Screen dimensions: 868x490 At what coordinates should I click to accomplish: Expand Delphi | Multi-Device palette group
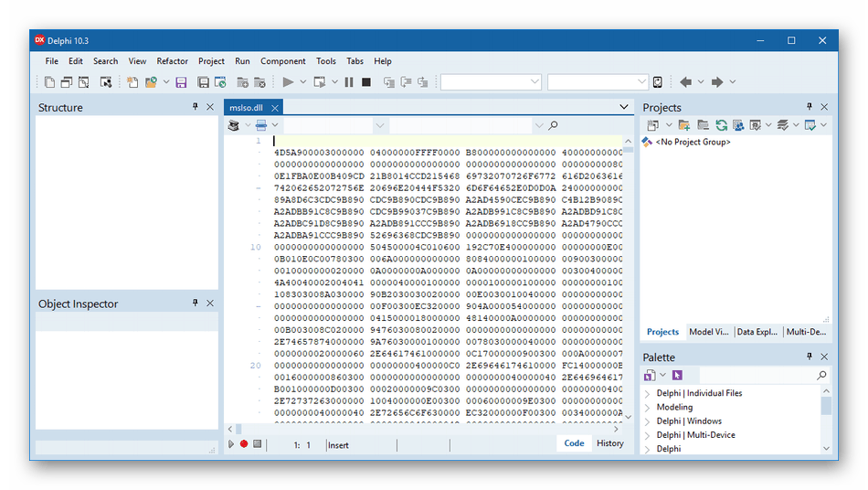(647, 435)
